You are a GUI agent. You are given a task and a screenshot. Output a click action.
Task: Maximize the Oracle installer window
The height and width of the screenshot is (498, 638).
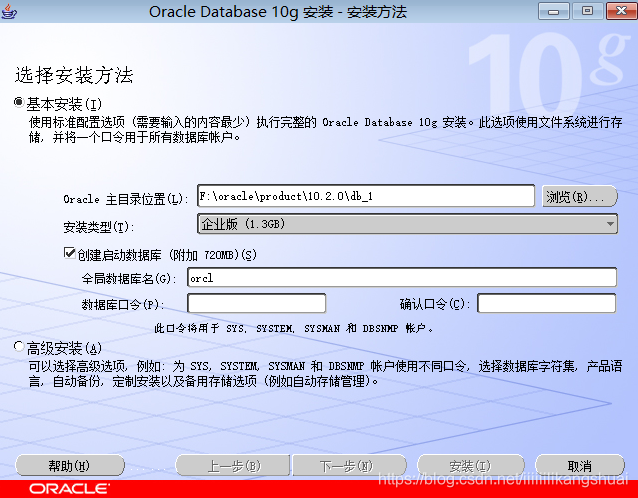click(587, 11)
